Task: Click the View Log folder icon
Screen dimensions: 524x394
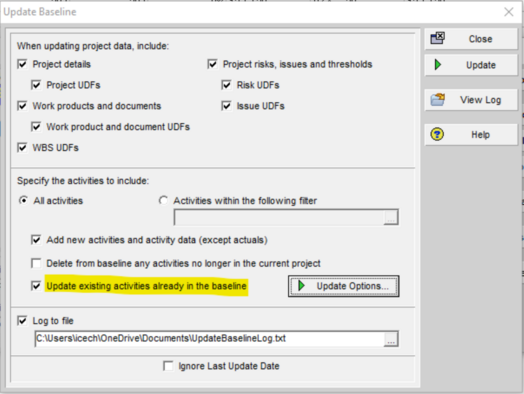Action: click(437, 99)
